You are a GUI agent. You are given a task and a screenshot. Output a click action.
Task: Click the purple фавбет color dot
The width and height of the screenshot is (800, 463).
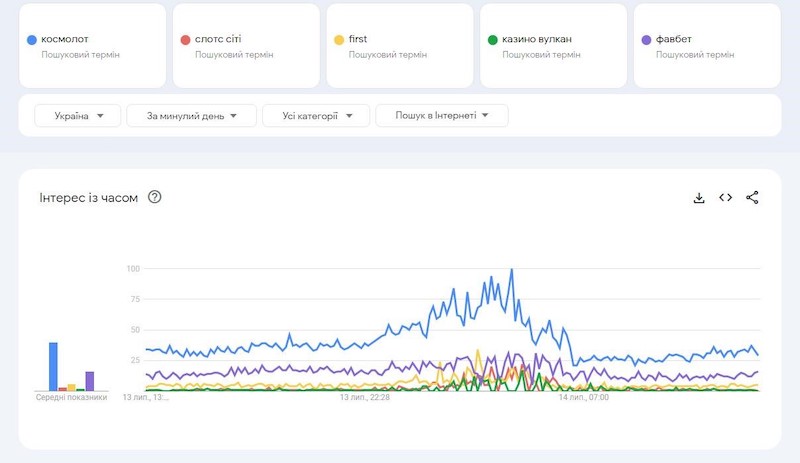646,40
